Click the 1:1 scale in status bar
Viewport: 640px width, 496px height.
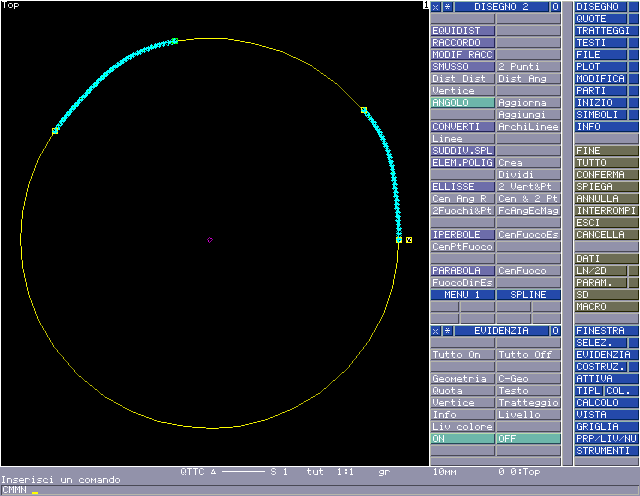coord(345,472)
